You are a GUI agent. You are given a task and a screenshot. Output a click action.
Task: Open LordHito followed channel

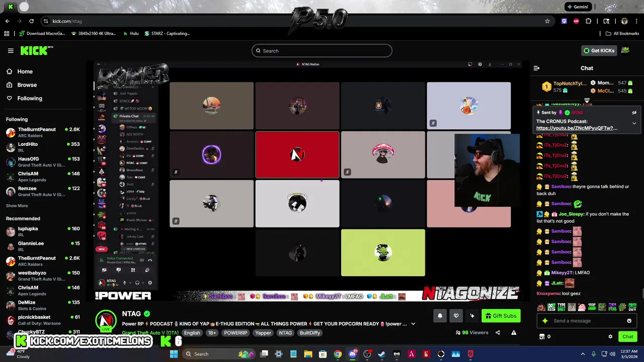click(43, 147)
